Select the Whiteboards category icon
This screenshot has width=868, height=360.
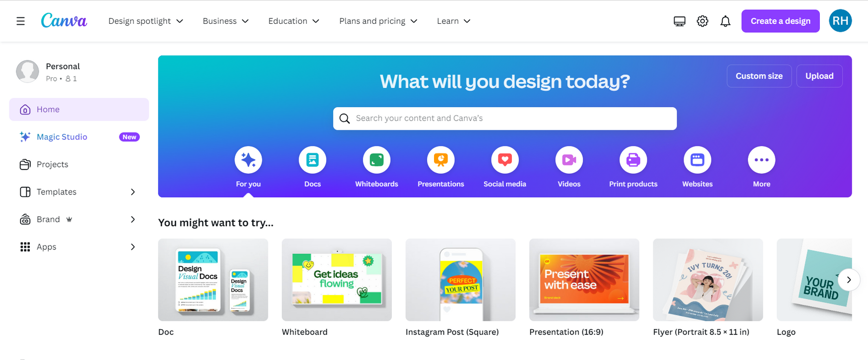click(376, 160)
